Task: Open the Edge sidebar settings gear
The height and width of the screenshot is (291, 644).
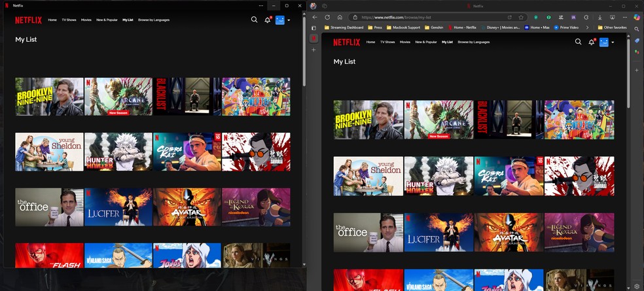Action: pyautogui.click(x=637, y=286)
